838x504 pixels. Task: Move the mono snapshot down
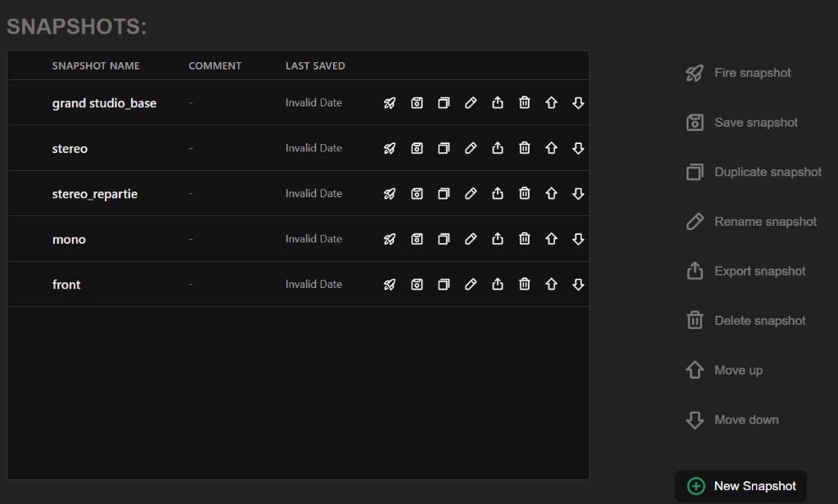[579, 239]
